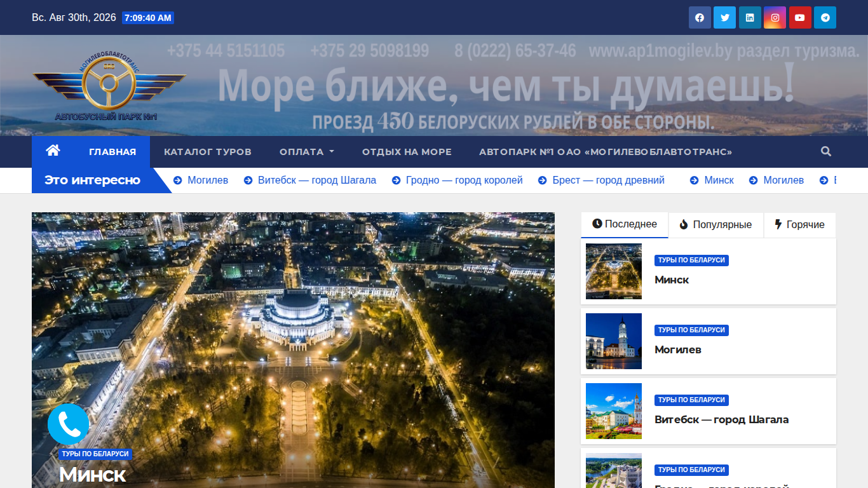Image resolution: width=868 pixels, height=488 pixels.
Task: Open the Facebook social icon
Action: click(x=700, y=18)
